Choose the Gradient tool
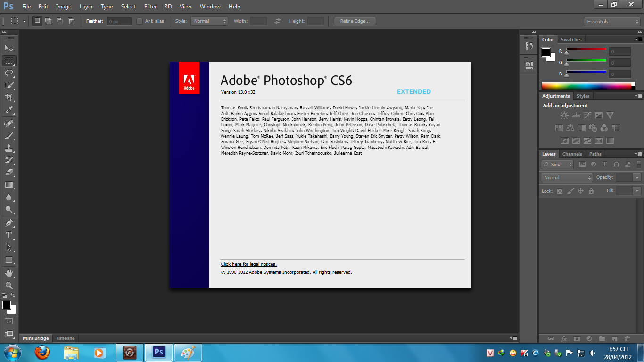Screen dimensions: 644x362 (x=9, y=185)
